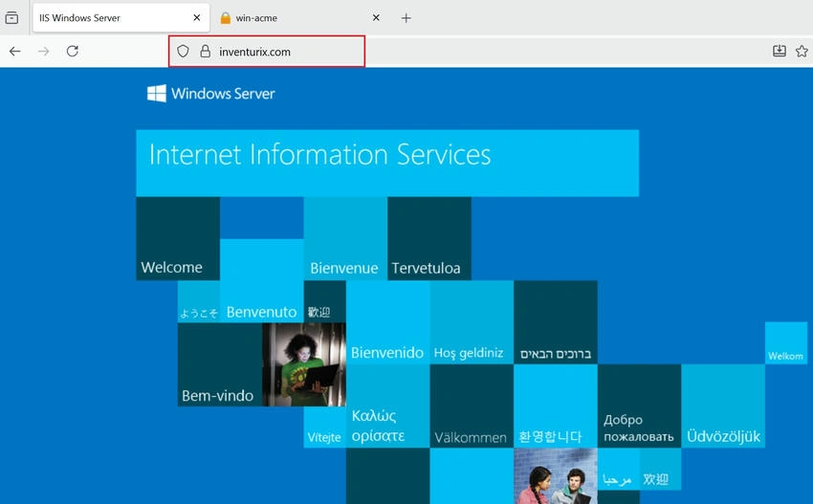813x504 pixels.
Task: Click the Καλώς ορίσατε tile
Action: tap(387, 406)
